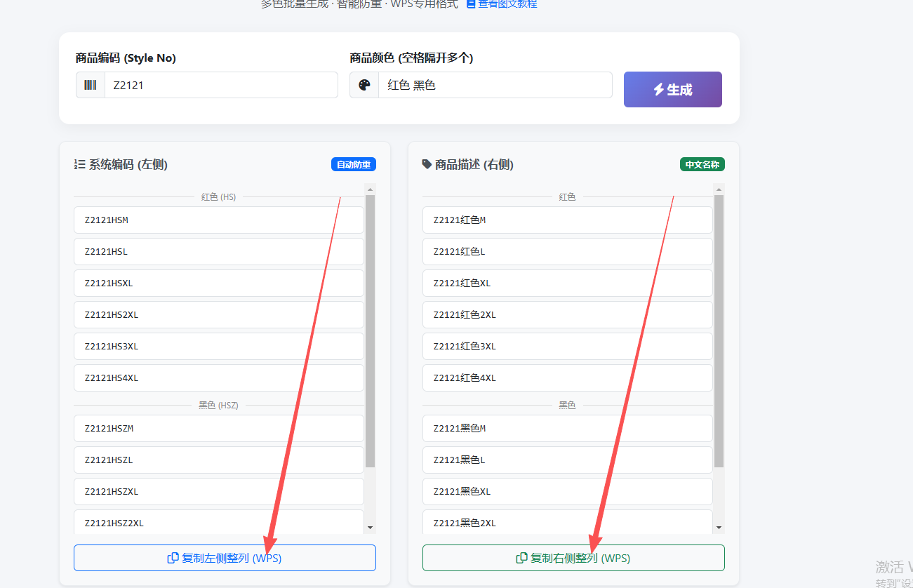Screen dimensions: 913x588
Task: Click the tag icon beside 商品描述 heading
Action: [428, 164]
